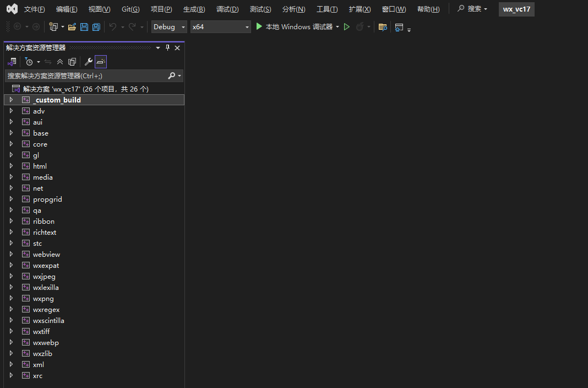Open the 编辑(E) menu
588x388 pixels.
67,9
